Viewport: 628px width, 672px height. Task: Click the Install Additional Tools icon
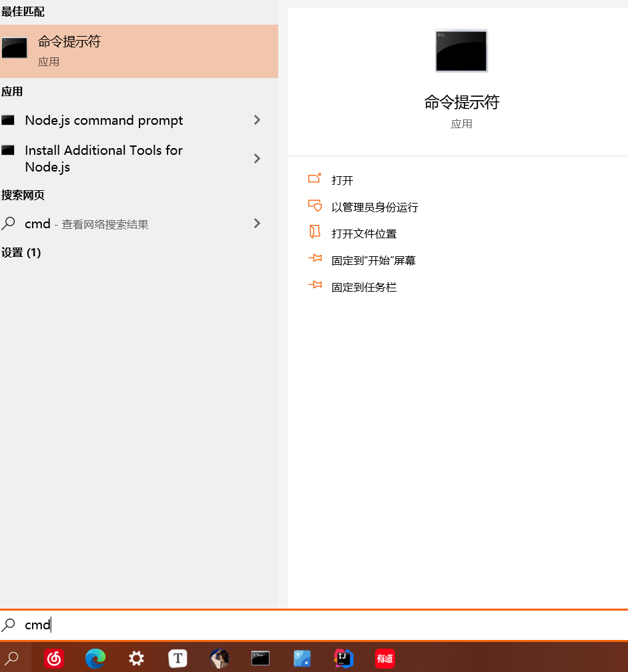pos(8,150)
